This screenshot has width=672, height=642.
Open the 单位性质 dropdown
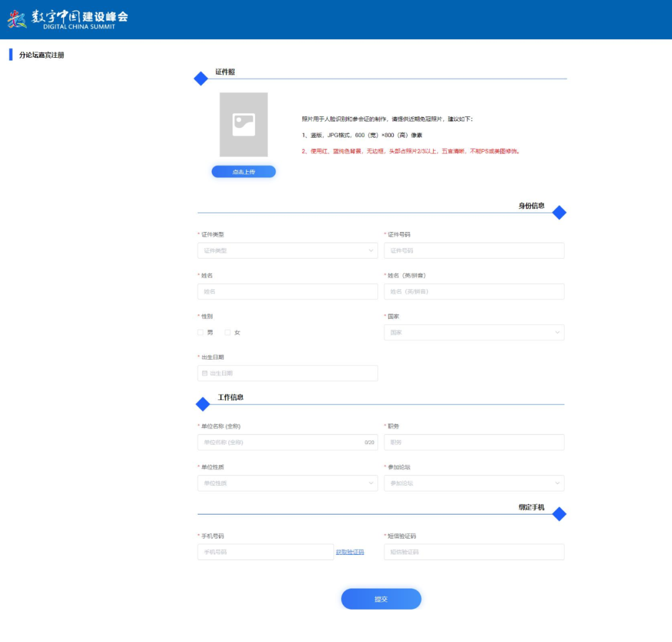click(x=287, y=483)
